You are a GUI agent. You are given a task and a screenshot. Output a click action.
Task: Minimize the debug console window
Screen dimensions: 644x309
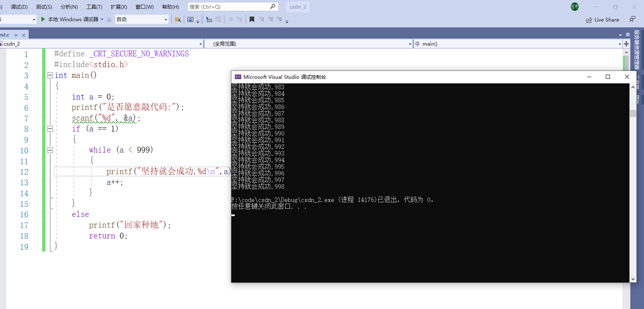tap(589, 77)
